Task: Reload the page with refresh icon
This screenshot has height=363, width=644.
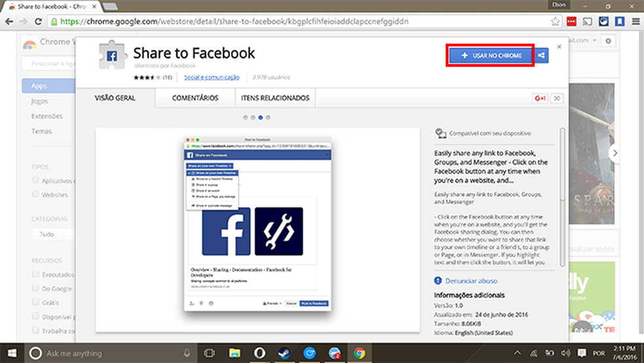Action: [38, 22]
